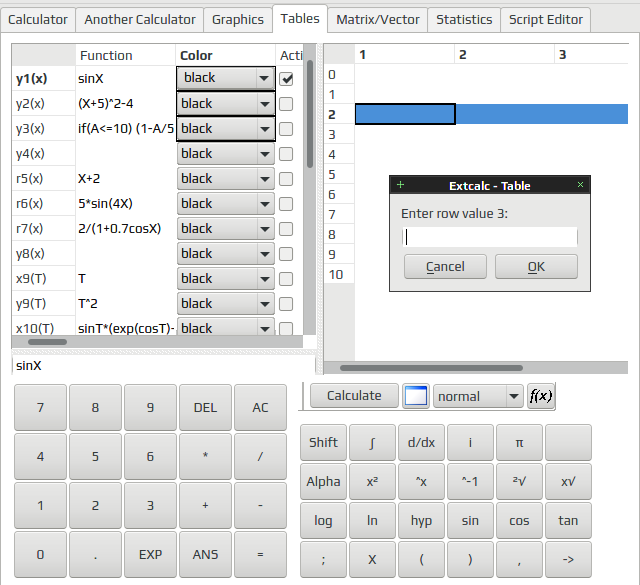Click the Alpha key

point(323,482)
